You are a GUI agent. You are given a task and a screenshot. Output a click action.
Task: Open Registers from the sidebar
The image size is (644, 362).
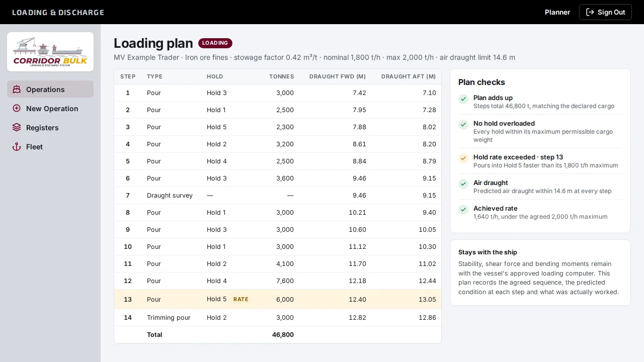tap(50, 128)
